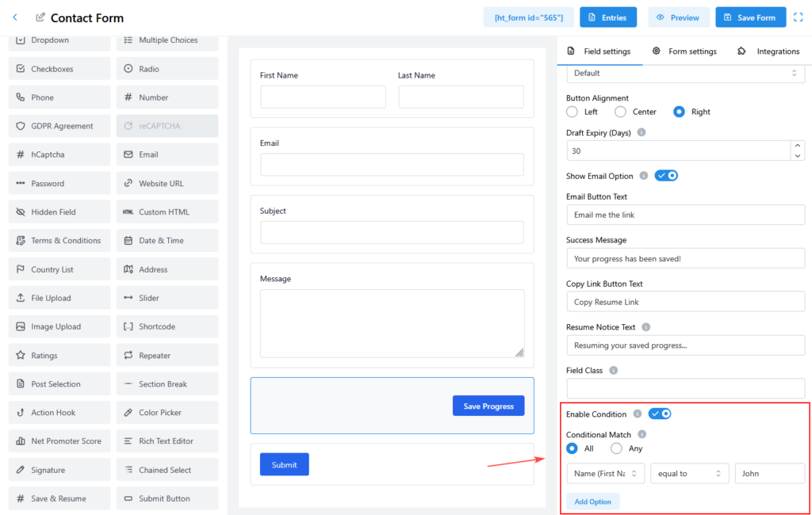Click the Draft Expiry info icon
This screenshot has height=515, width=812.
point(642,133)
